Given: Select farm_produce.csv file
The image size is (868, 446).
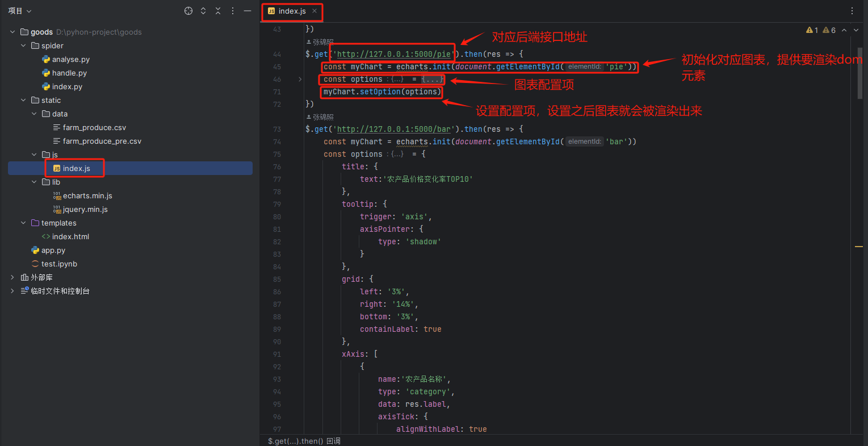Looking at the screenshot, I should click(94, 127).
